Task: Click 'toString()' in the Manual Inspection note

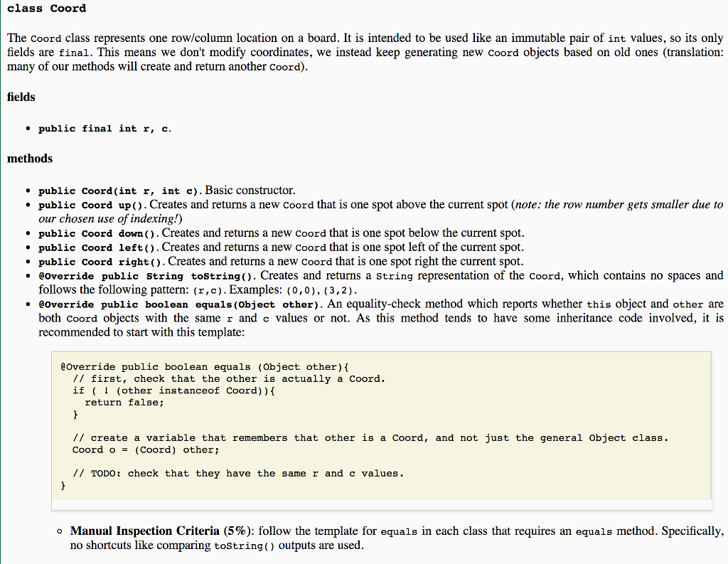Action: point(245,546)
